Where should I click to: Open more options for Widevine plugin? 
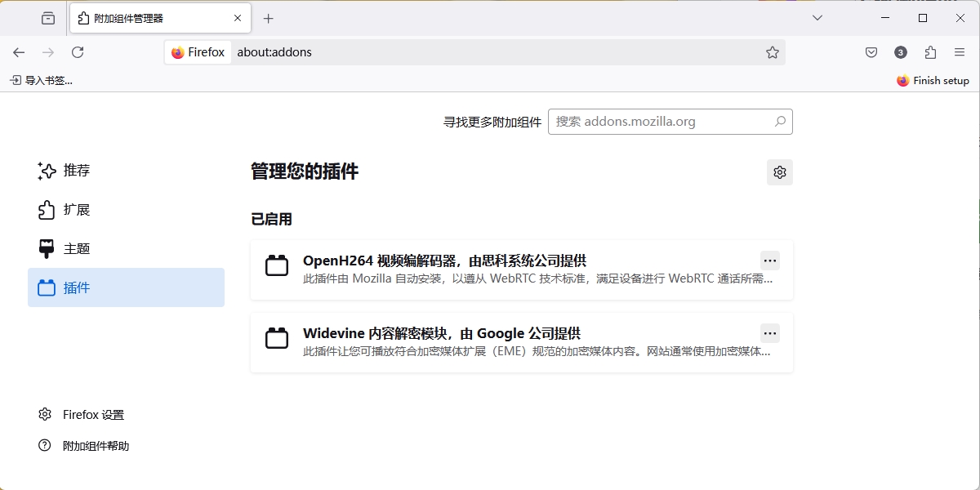click(x=769, y=333)
